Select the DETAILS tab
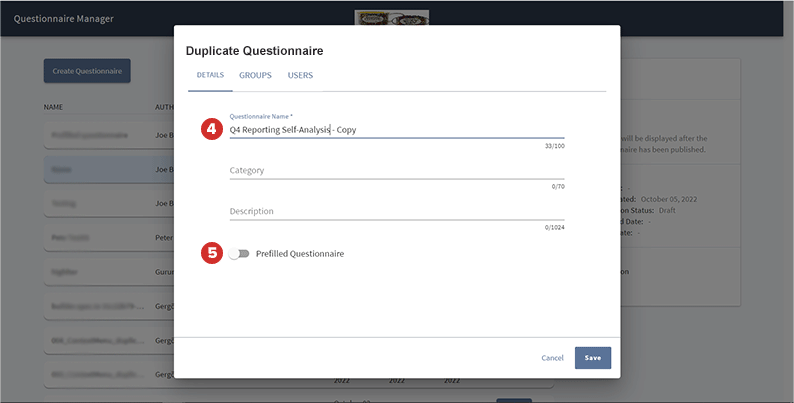The image size is (794, 403). point(210,75)
